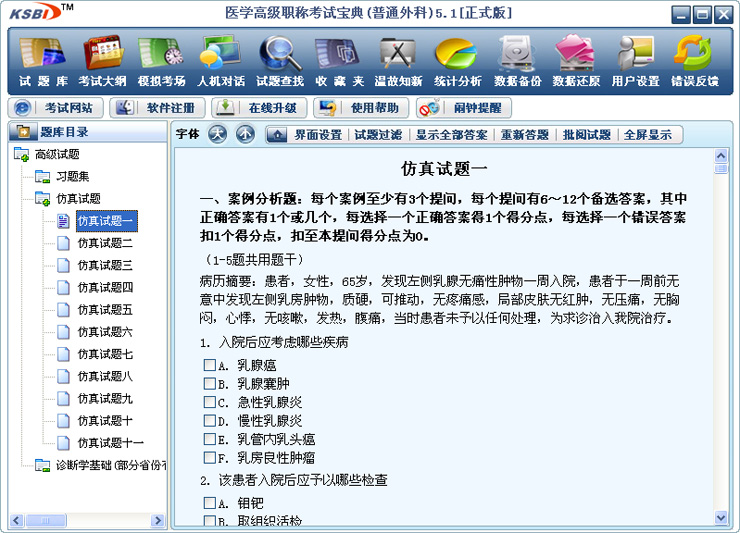The image size is (740, 533).
Task: Decrease font size with 小 button
Action: [245, 135]
